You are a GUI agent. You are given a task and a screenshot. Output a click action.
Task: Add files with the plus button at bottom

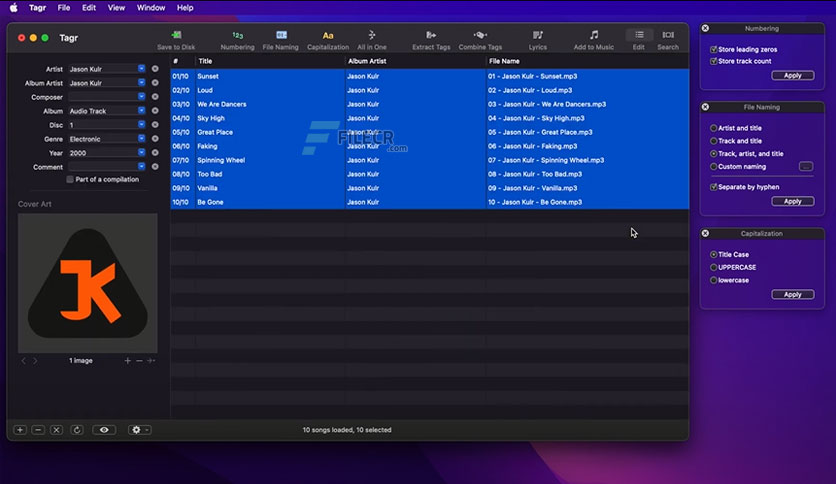point(20,430)
